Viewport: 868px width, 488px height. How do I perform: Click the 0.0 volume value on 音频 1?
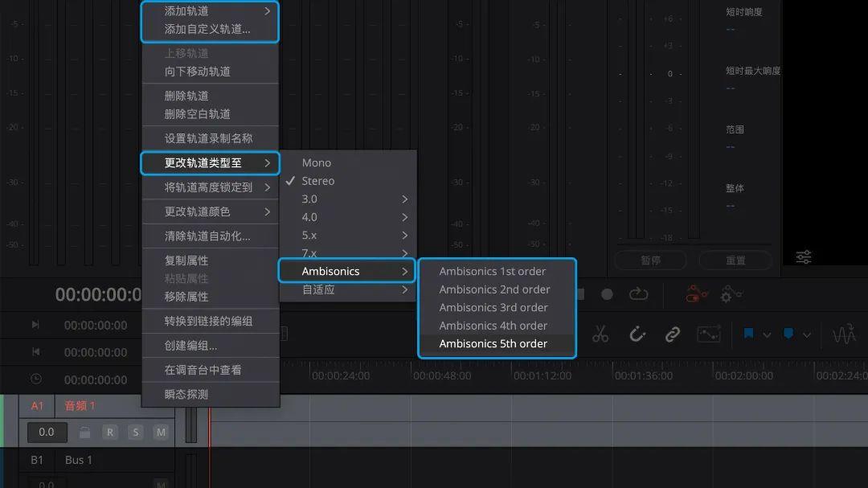[46, 432]
